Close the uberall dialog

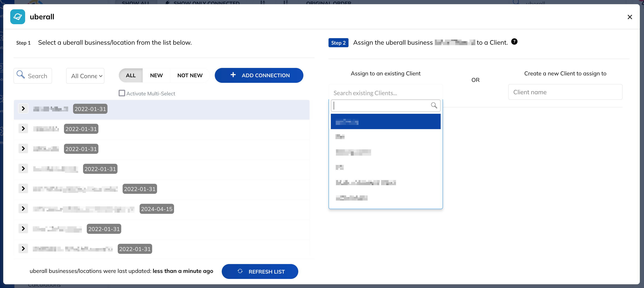click(x=630, y=17)
